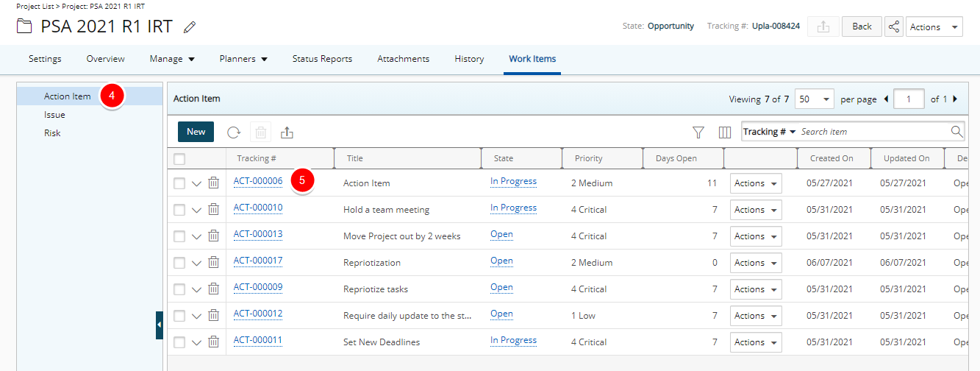
Task: Open the Manage menu
Action: click(x=172, y=59)
